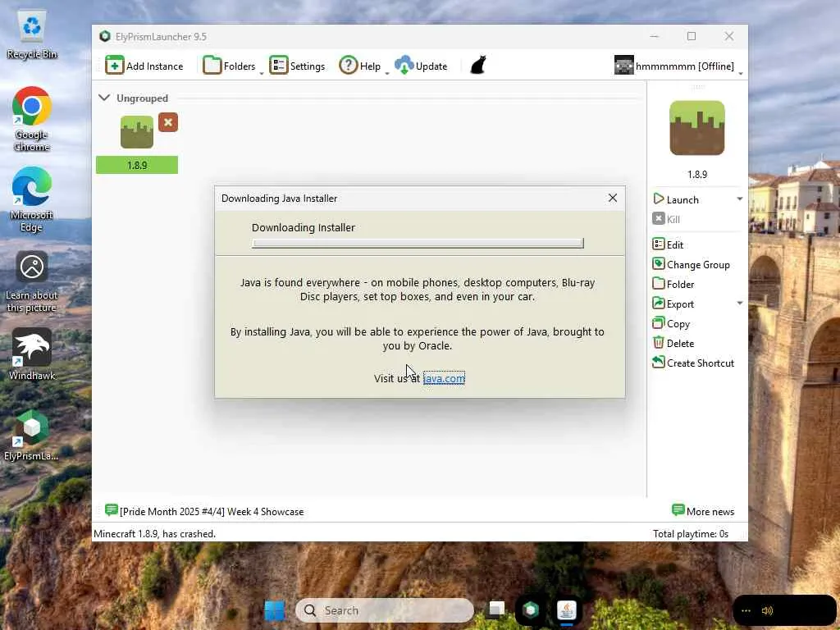Click Create Shortcut in sidebar
This screenshot has height=630, width=840.
[693, 363]
